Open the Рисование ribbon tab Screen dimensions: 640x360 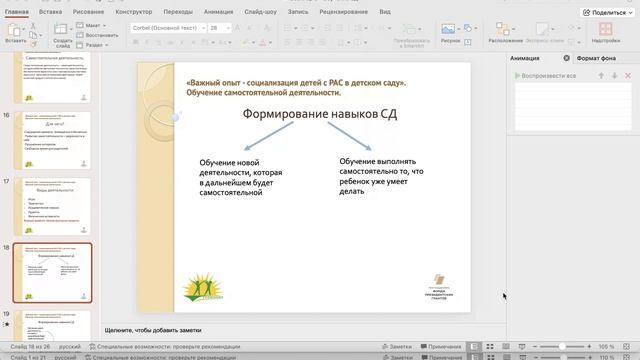pyautogui.click(x=89, y=12)
